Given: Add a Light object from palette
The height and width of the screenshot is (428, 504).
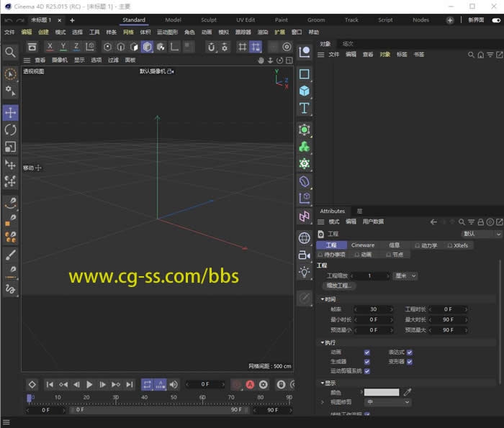Looking at the screenshot, I should (x=305, y=271).
